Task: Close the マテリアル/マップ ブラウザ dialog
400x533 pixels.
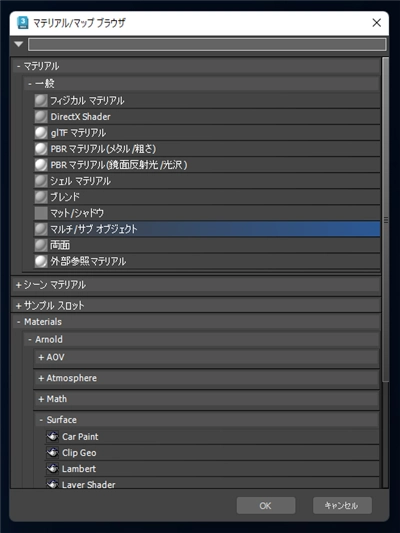Action: tap(376, 23)
